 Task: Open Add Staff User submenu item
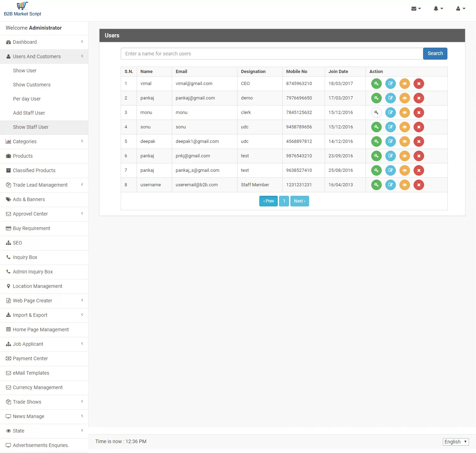pos(44,113)
